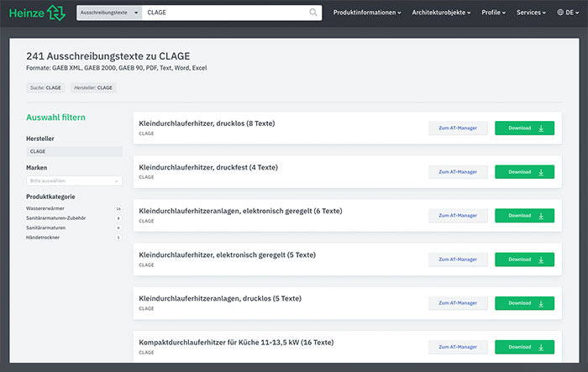Send Kleindurchlauferhitzer, drucklos to AT-Manager
The height and width of the screenshot is (372, 588).
click(458, 128)
